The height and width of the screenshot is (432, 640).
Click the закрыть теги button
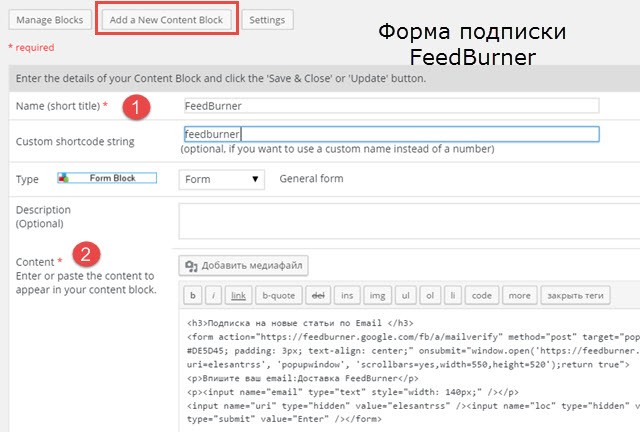click(x=575, y=295)
